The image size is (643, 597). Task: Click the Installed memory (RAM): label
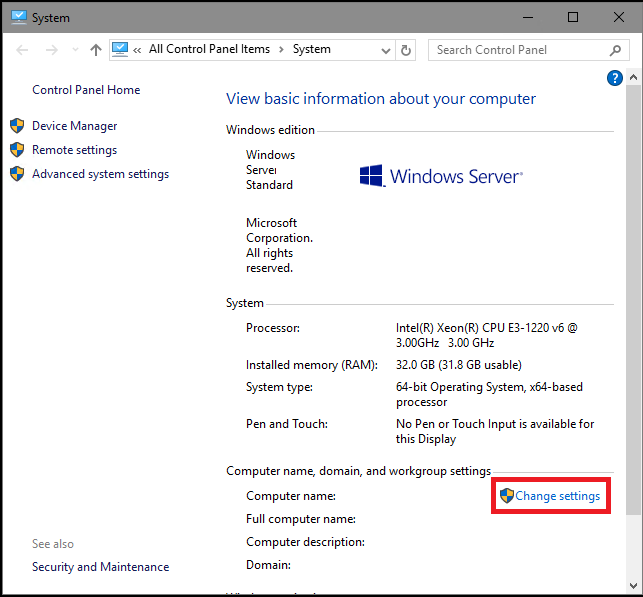[x=312, y=365]
